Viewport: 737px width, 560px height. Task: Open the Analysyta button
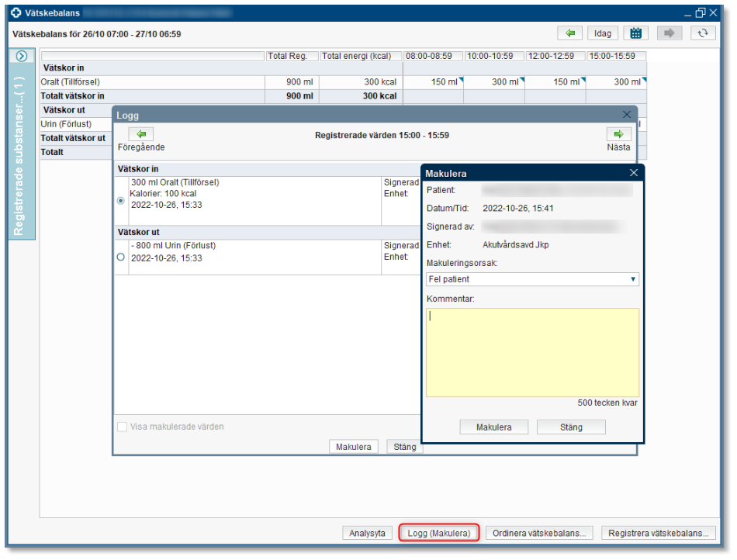(367, 533)
